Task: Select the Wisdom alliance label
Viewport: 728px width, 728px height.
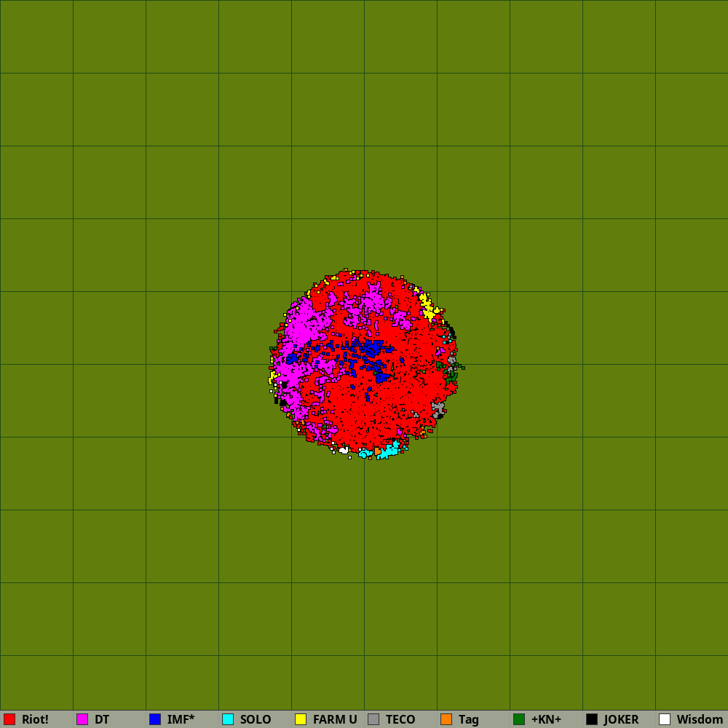Action: 700,719
